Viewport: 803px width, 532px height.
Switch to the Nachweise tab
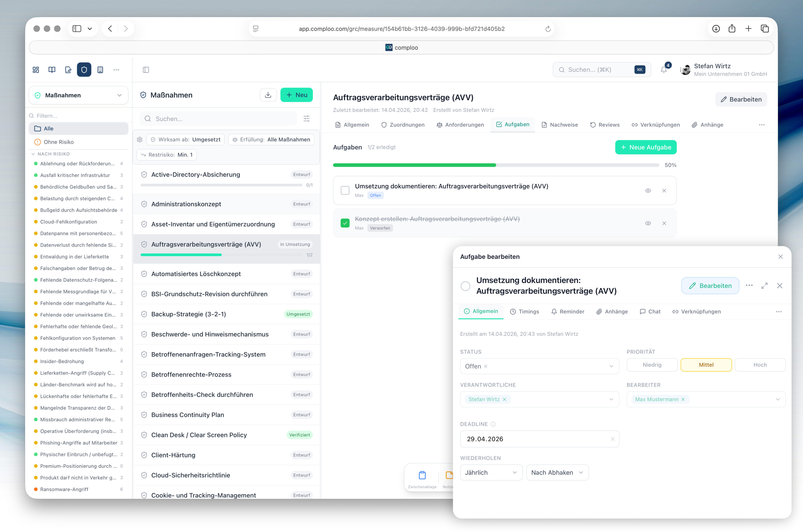tap(560, 125)
